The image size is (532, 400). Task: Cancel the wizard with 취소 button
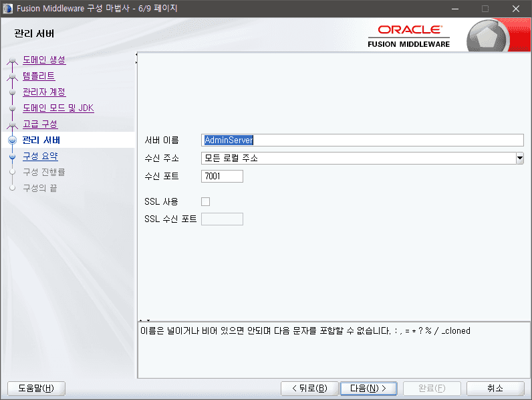coord(495,388)
